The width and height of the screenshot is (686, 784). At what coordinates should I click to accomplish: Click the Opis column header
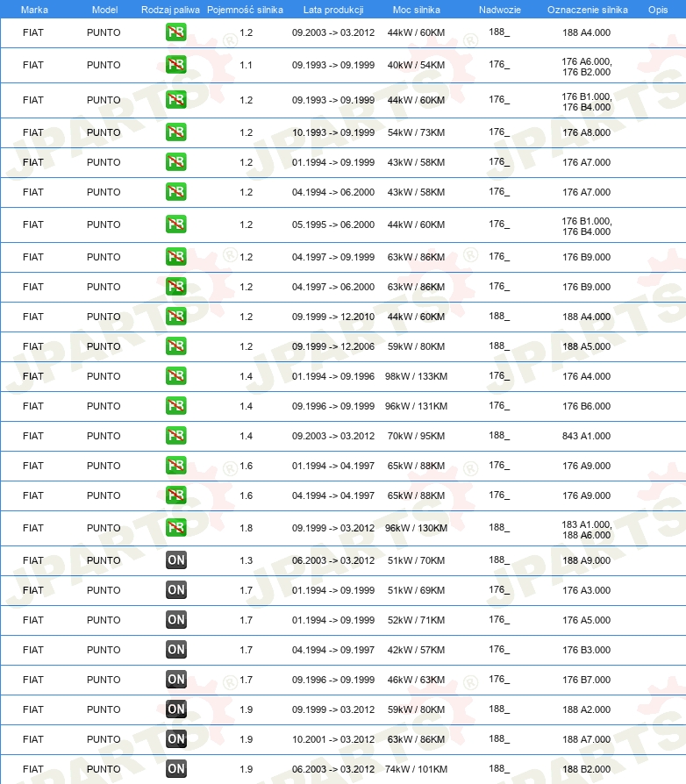point(658,10)
